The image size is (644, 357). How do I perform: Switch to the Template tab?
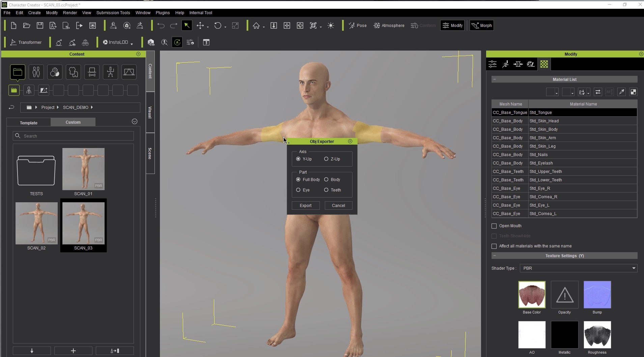point(29,123)
